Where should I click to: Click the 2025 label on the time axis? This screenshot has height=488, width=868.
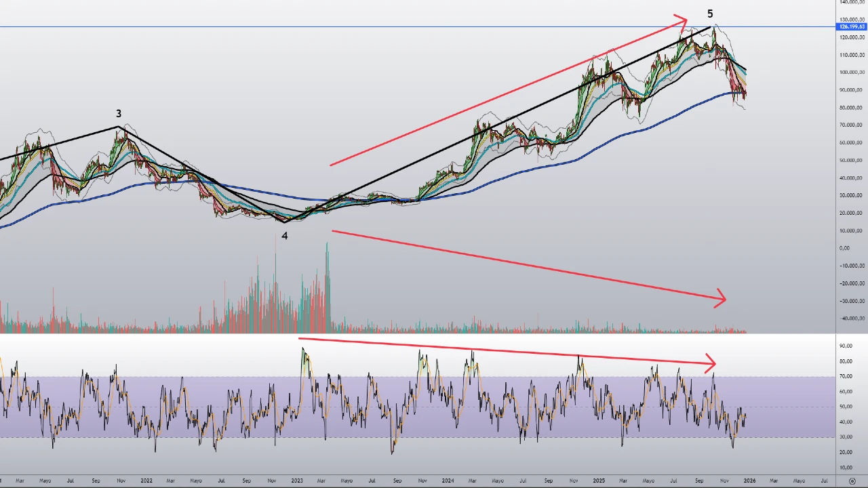pyautogui.click(x=598, y=481)
